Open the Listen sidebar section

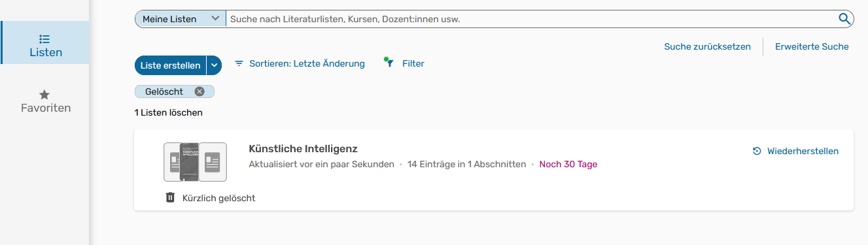point(45,42)
